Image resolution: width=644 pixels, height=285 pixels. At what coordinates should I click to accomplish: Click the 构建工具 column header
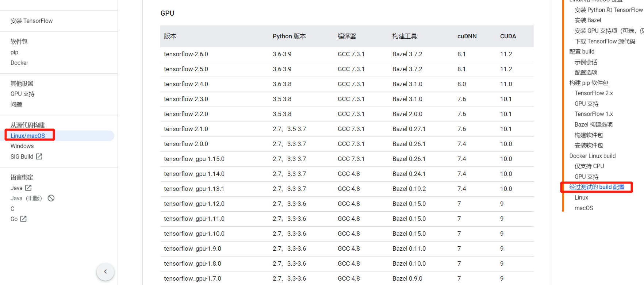tap(405, 36)
